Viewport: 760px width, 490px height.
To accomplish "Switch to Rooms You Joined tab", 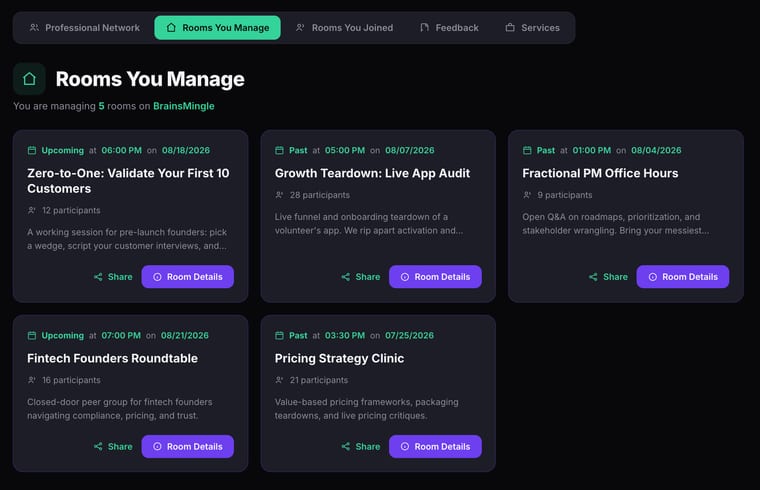I will pos(345,28).
